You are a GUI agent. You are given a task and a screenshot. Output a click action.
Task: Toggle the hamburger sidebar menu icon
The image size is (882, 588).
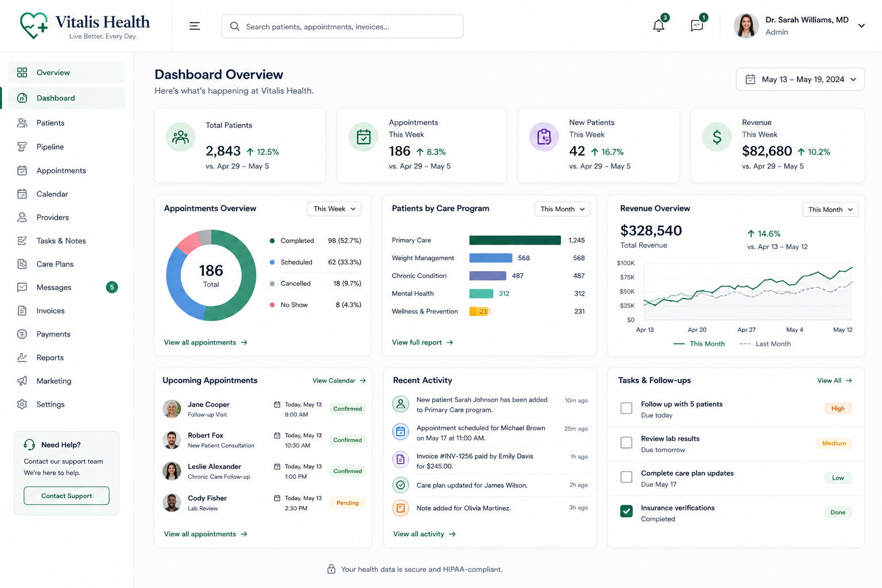(195, 26)
